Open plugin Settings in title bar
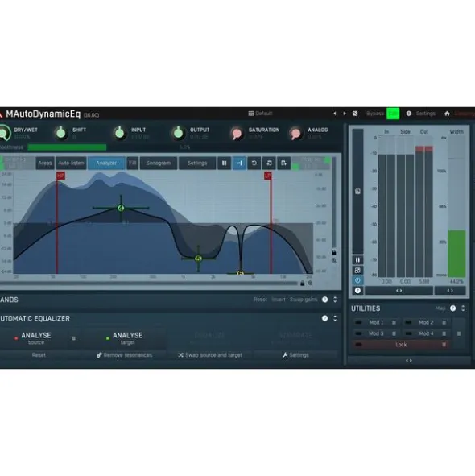475x476 pixels. (426, 114)
